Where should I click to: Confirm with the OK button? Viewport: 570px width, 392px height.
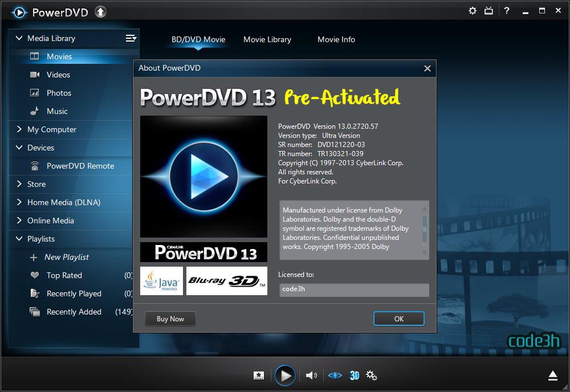[399, 318]
